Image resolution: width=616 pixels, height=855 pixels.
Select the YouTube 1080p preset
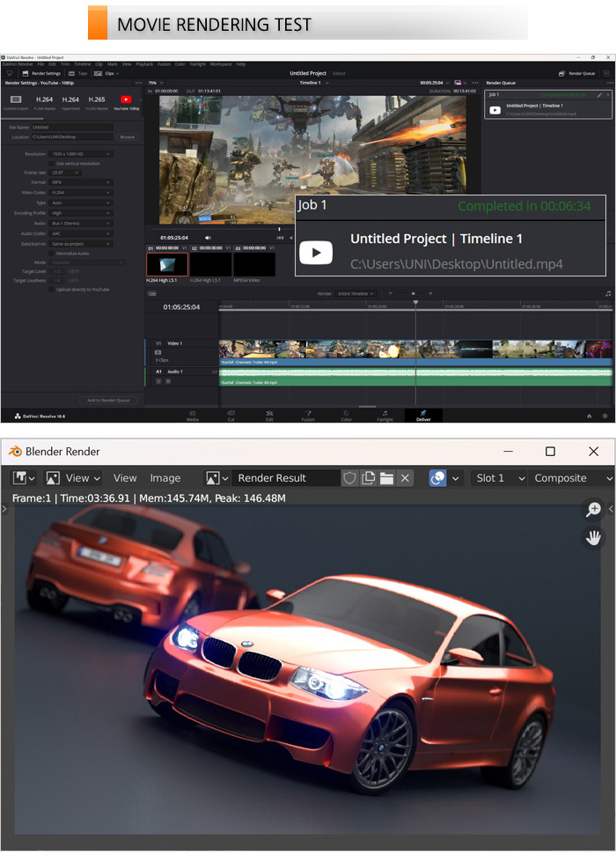[x=126, y=102]
